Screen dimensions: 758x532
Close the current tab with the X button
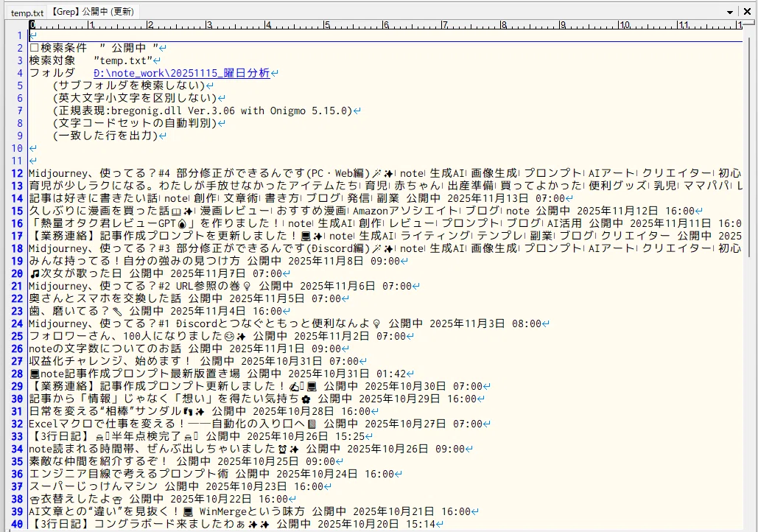point(748,12)
